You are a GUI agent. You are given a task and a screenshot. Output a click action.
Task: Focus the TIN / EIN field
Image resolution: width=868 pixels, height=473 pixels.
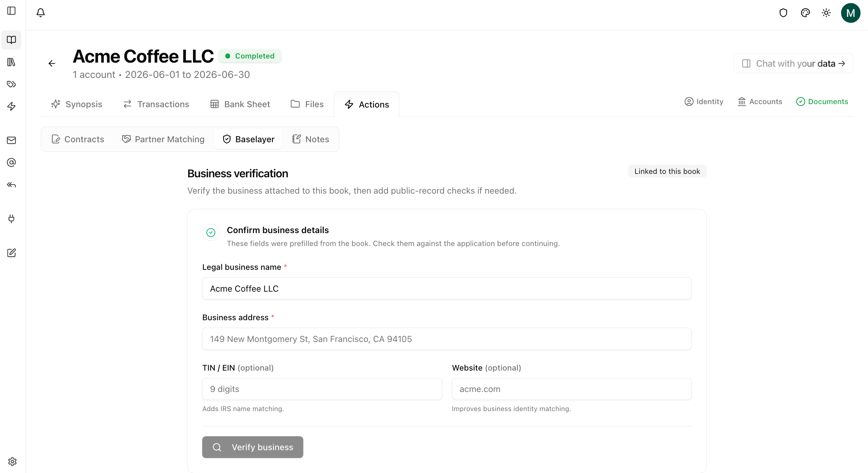pos(322,389)
